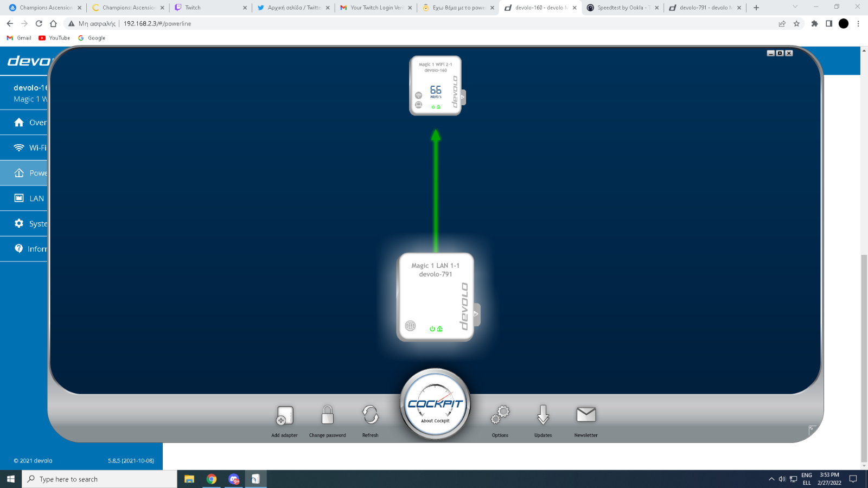Viewport: 868px width, 488px height.
Task: Open Chrome profile avatar
Action: pos(844,23)
